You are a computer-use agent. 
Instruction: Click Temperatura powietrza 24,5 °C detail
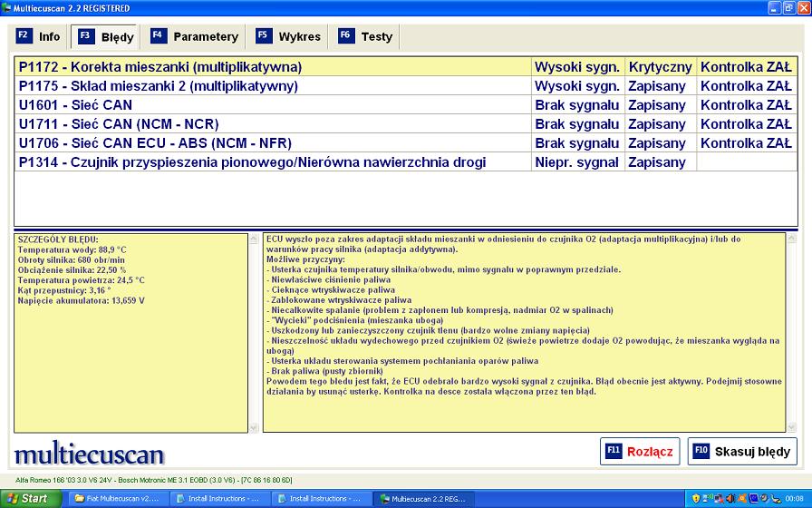(82, 280)
